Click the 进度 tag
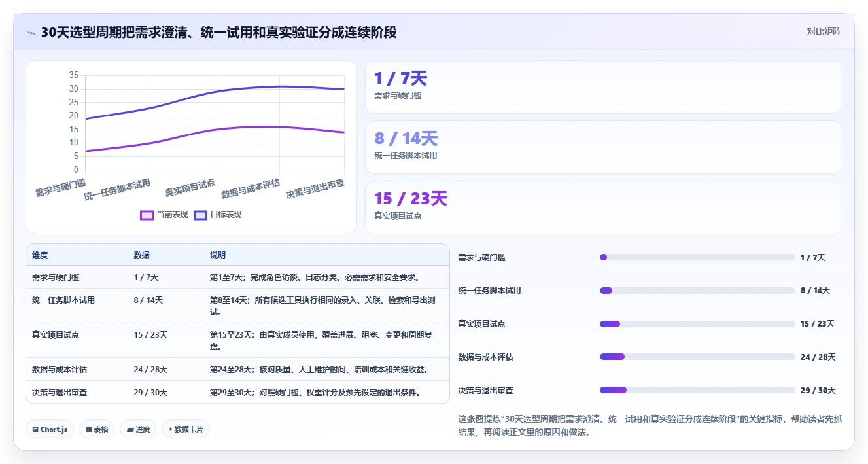 click(x=138, y=429)
